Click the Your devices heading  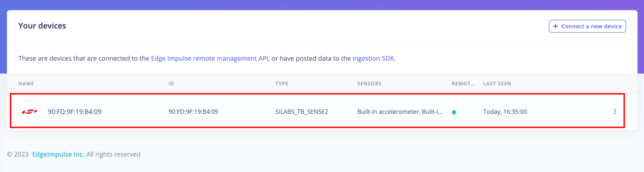click(42, 26)
